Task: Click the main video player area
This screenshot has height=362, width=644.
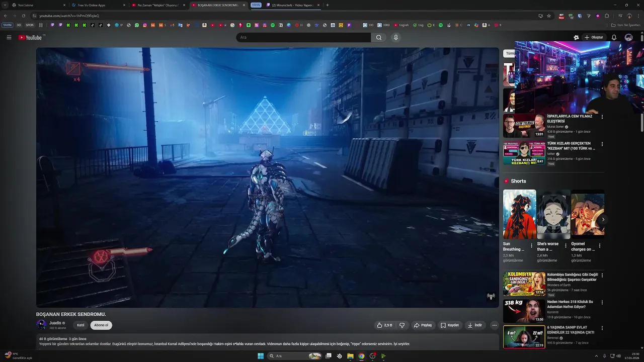Action: tap(267, 177)
